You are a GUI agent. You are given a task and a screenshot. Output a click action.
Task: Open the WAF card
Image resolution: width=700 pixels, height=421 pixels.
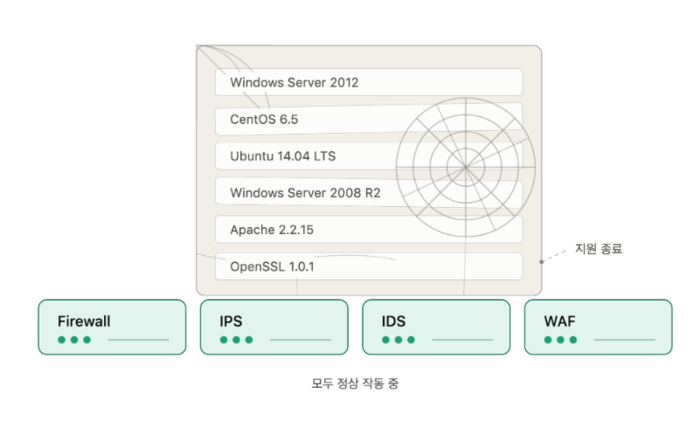[x=598, y=327]
